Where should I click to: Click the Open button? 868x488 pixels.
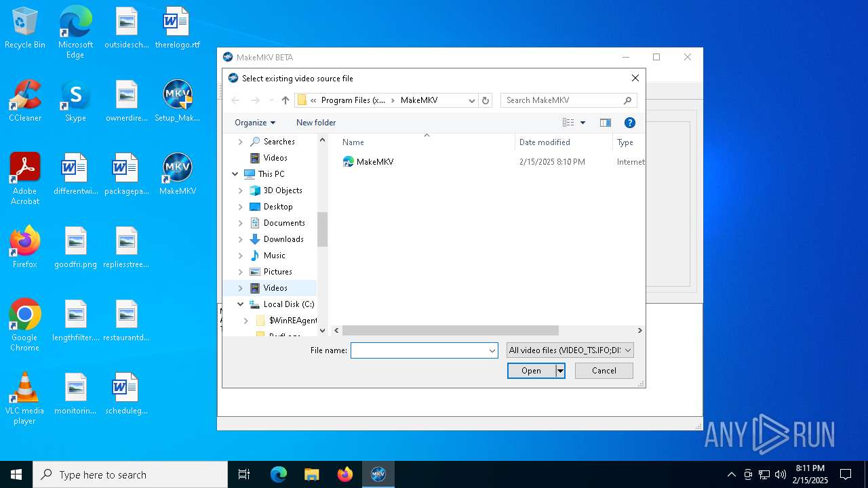point(531,371)
